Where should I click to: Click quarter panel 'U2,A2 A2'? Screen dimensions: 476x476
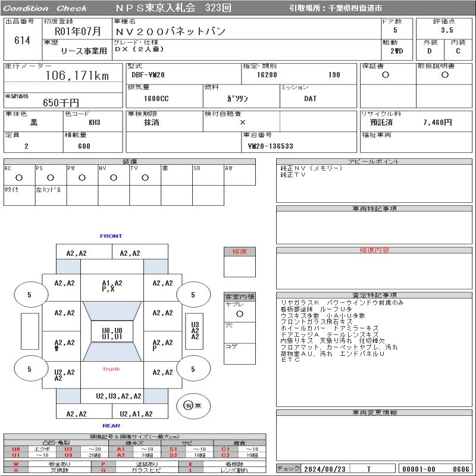coord(64,375)
